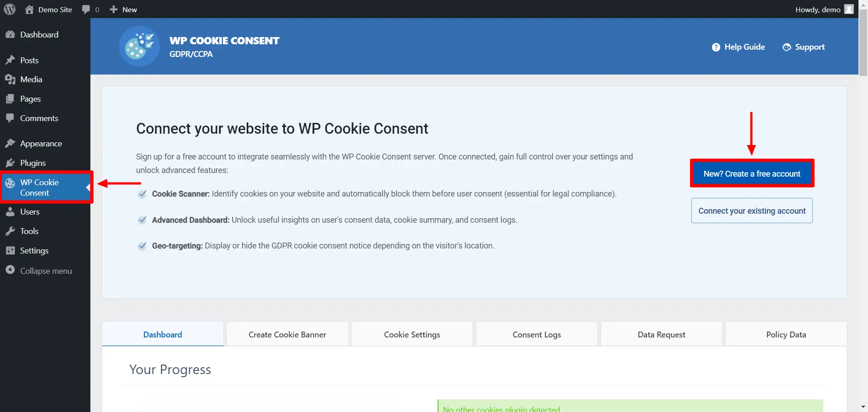Select the Tools wrench icon
This screenshot has width=868, height=412.
[x=10, y=231]
